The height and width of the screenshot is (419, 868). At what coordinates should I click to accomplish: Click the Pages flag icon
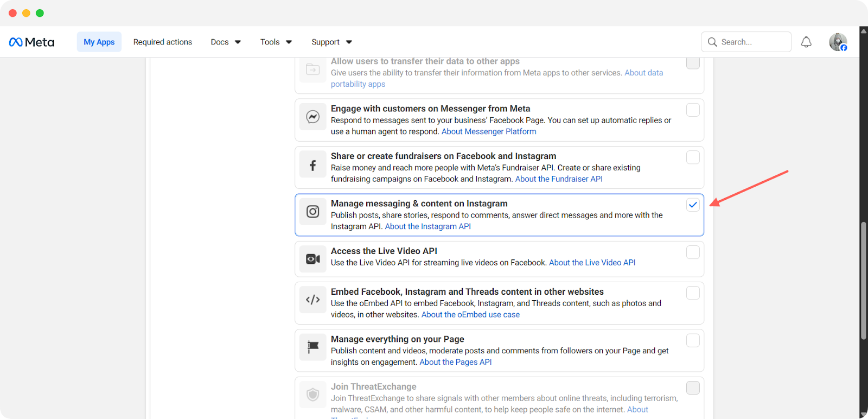tap(313, 347)
